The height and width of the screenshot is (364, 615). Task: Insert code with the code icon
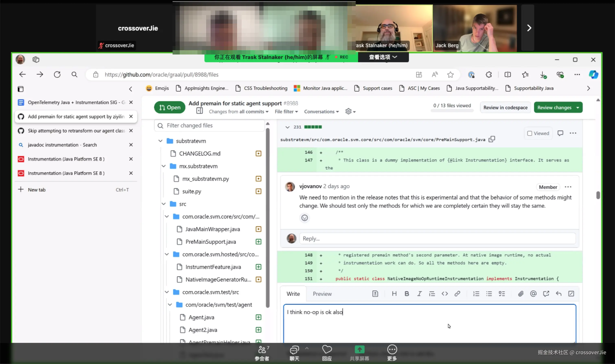[444, 294]
